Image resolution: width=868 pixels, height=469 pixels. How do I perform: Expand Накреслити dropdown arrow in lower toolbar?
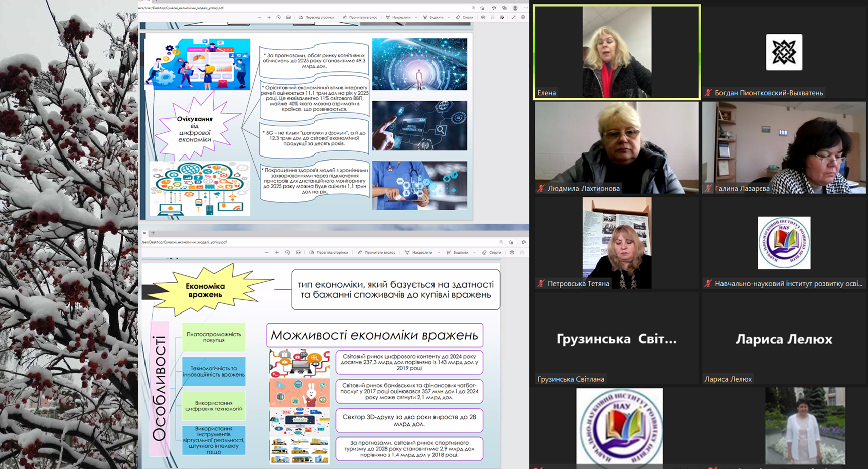click(438, 253)
